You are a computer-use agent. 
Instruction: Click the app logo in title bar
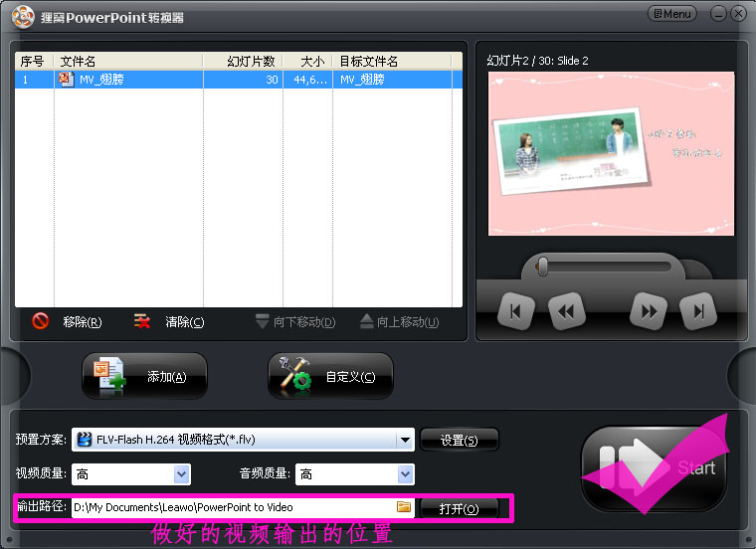pos(23,17)
